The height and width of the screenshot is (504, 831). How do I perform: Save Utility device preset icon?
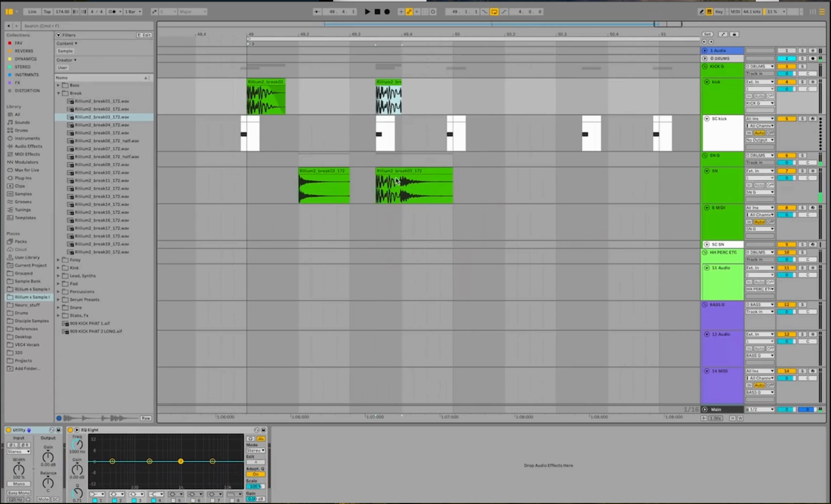pos(58,430)
